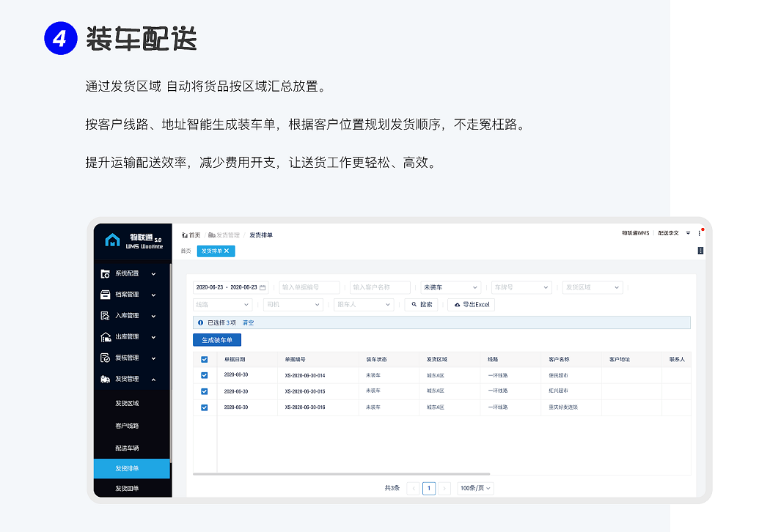Expand the 入库管理 sidebar menu

(153, 316)
